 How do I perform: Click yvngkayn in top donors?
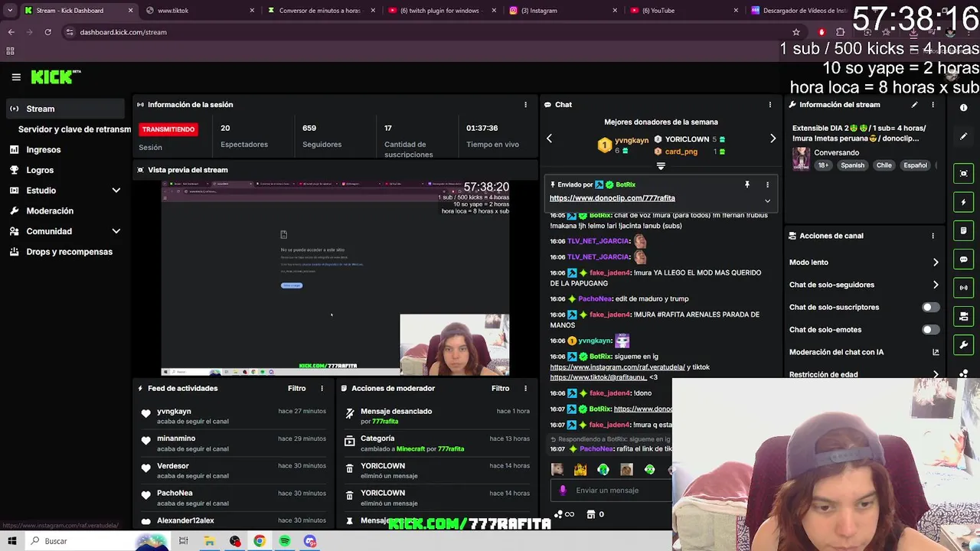coord(632,141)
